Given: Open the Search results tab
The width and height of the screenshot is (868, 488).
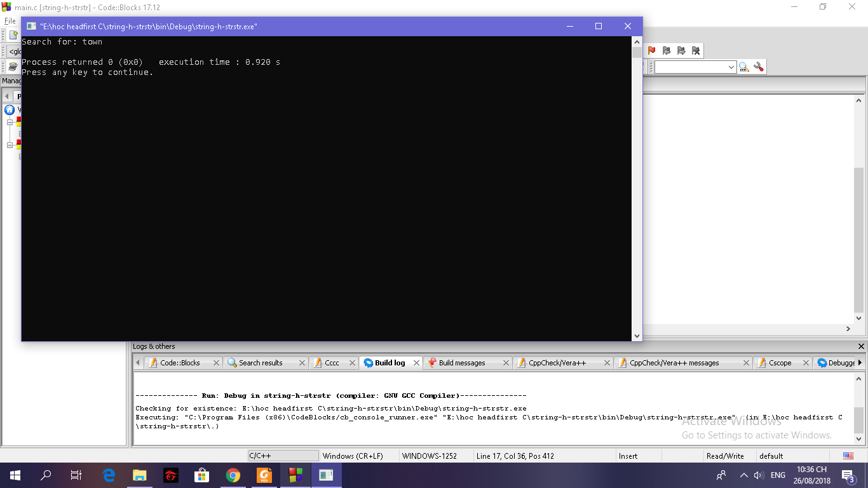Looking at the screenshot, I should [x=260, y=363].
